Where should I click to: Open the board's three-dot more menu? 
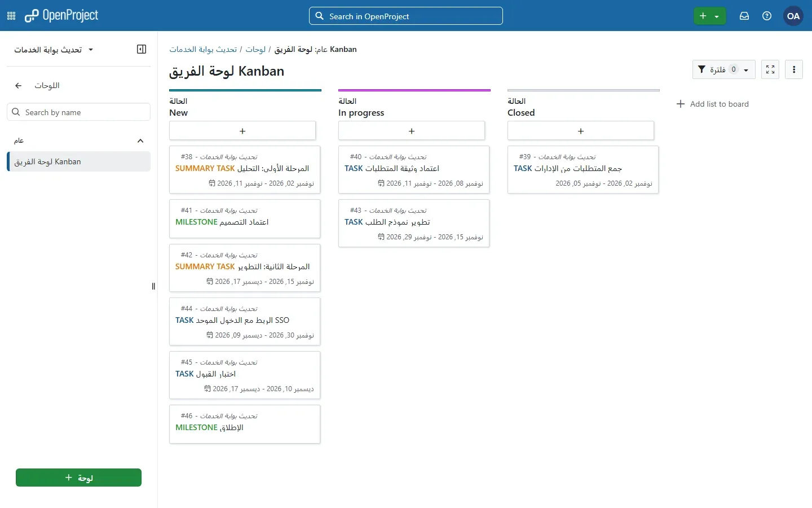click(794, 69)
